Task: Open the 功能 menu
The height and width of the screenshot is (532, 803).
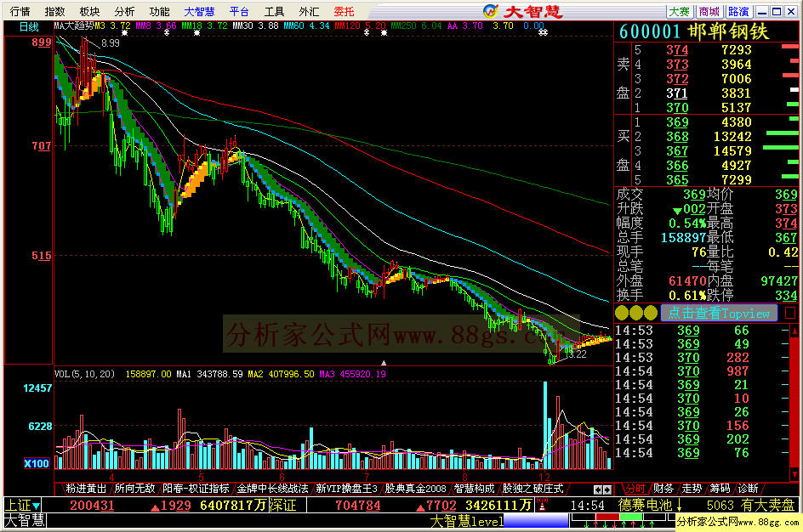Action: 159,11
